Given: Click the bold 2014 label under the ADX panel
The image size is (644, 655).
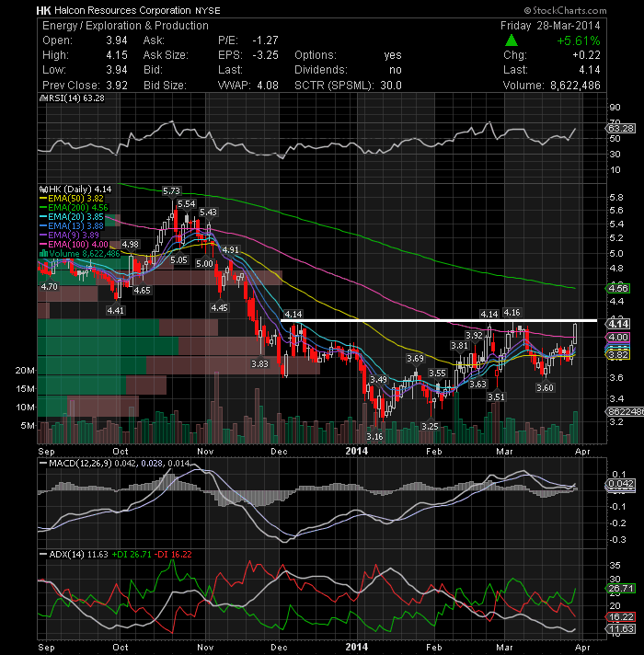Looking at the screenshot, I should (x=357, y=647).
